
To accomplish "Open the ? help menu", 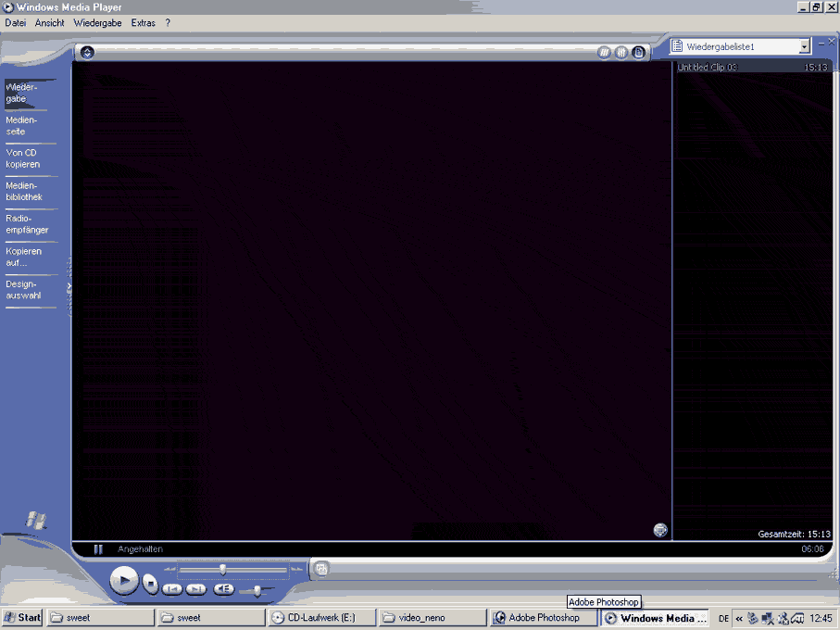I will pyautogui.click(x=168, y=23).
